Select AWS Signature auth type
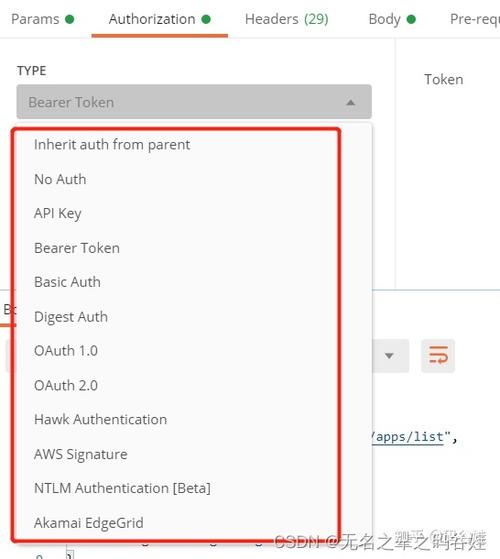This screenshot has height=559, width=500. (81, 454)
